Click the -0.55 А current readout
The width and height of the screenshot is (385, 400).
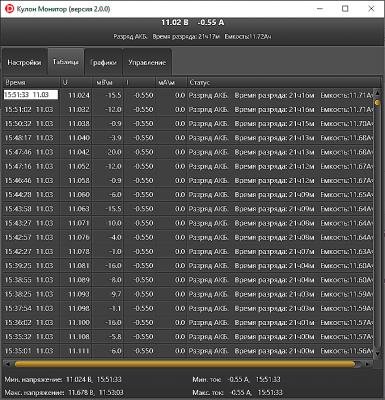click(211, 23)
